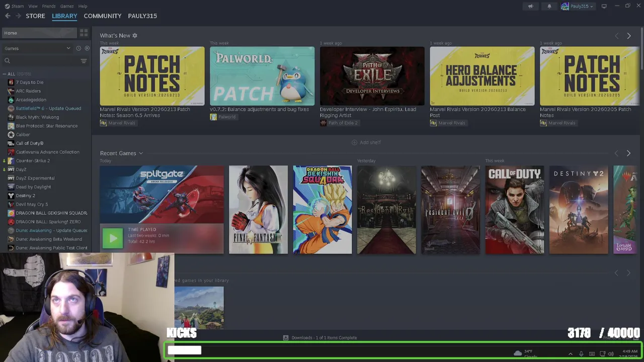Viewport: 644px width, 362px height.
Task: Expand the Pauly315 account dropdown
Action: pyautogui.click(x=577, y=6)
